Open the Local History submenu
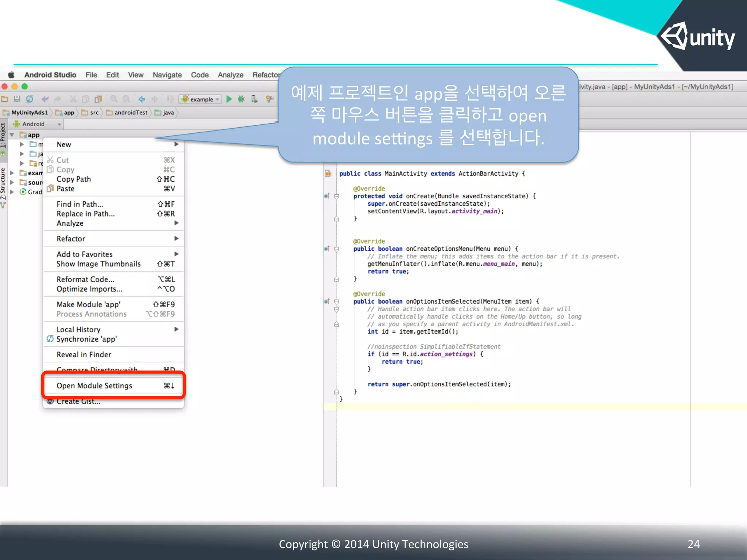 (x=113, y=330)
